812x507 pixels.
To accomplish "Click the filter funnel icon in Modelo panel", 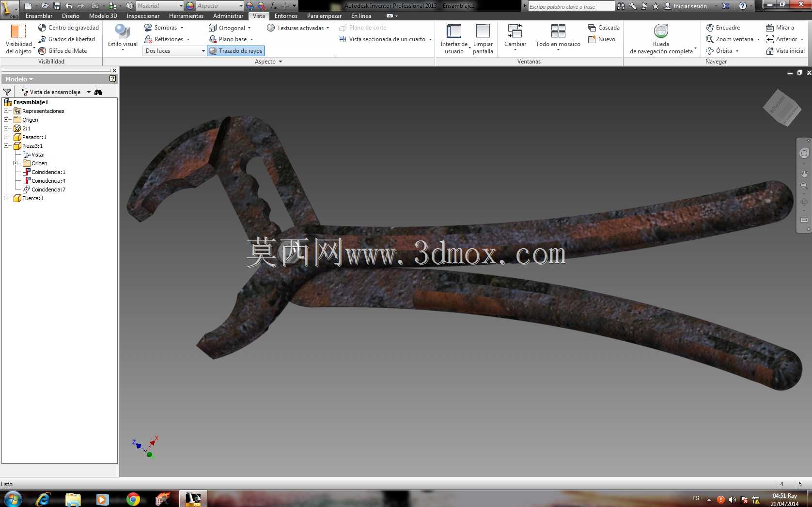I will coord(7,92).
